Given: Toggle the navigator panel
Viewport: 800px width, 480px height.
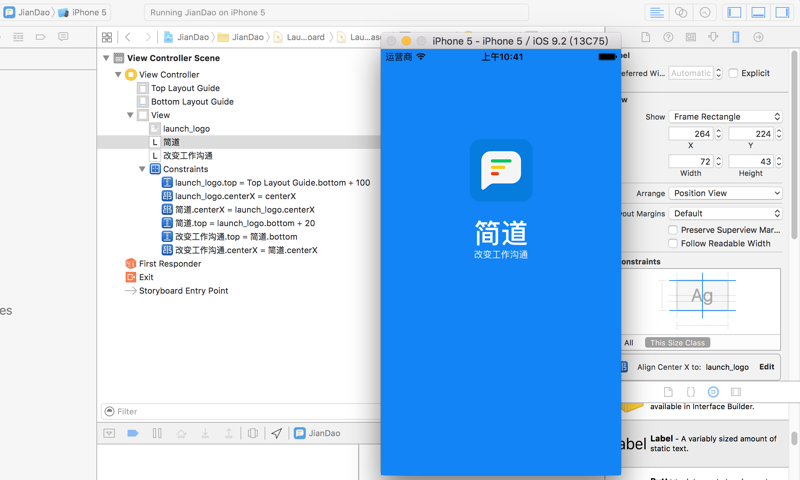Looking at the screenshot, I should [734, 12].
